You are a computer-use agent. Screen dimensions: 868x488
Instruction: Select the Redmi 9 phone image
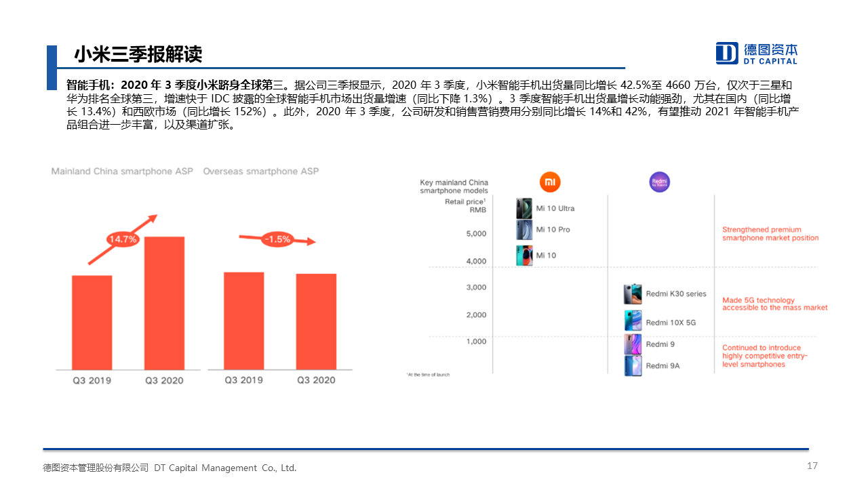pos(633,344)
